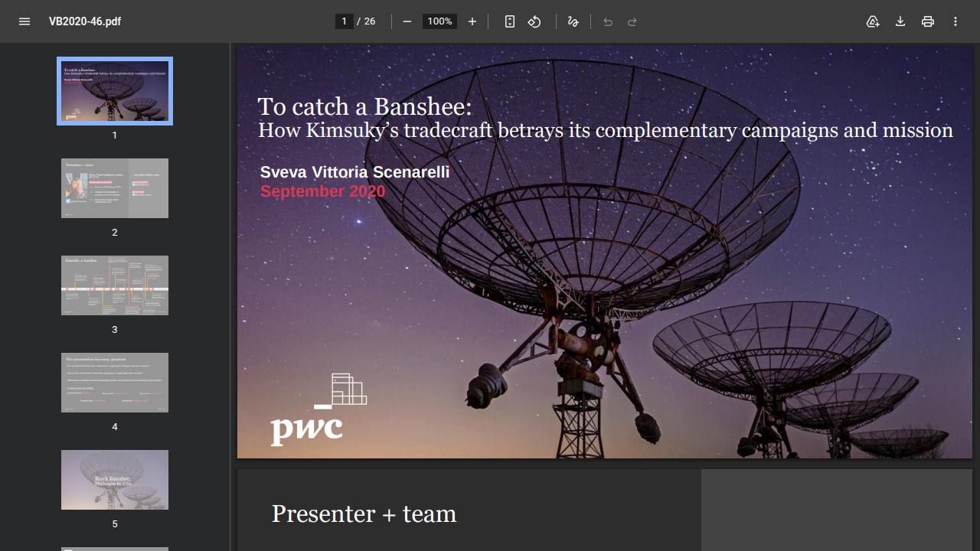Click the undo arrow icon
This screenshot has width=980, height=551.
(x=608, y=21)
